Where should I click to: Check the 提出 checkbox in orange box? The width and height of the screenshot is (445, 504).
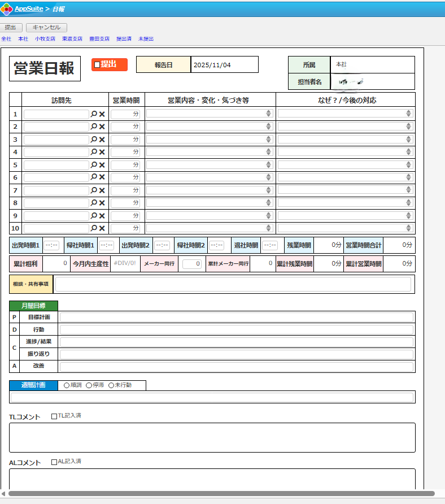point(97,64)
